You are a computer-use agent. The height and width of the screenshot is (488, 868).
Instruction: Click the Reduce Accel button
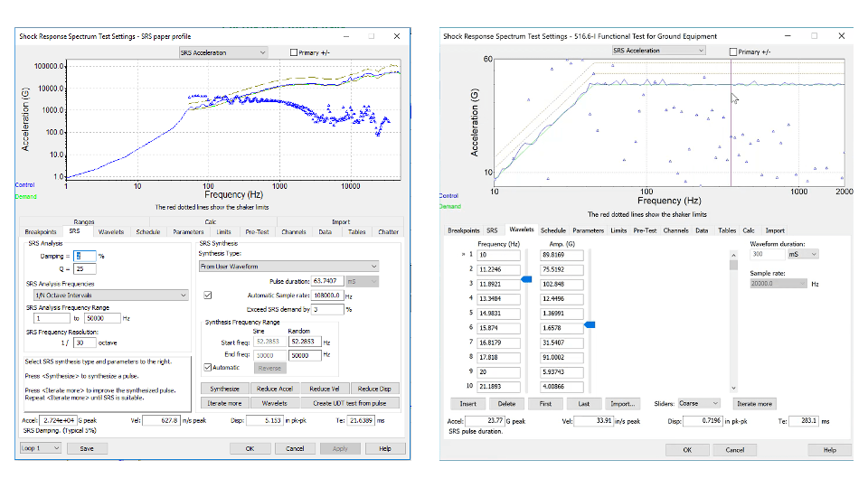click(275, 389)
